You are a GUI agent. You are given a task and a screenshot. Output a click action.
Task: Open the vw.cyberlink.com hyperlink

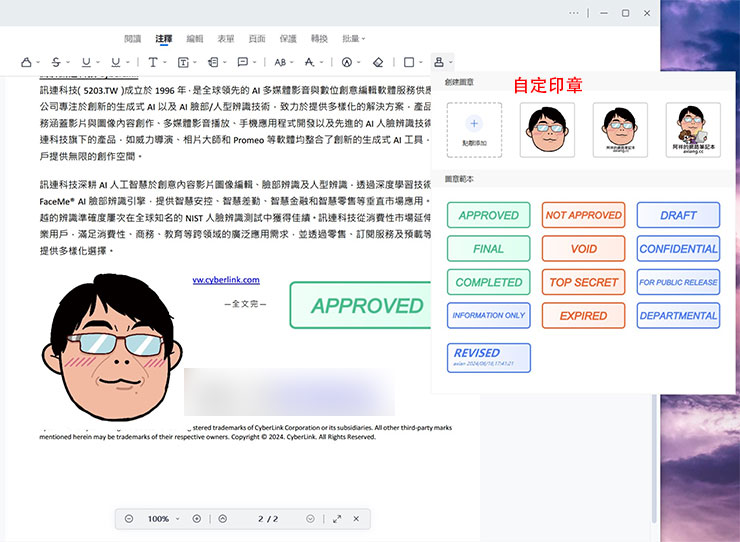click(226, 280)
